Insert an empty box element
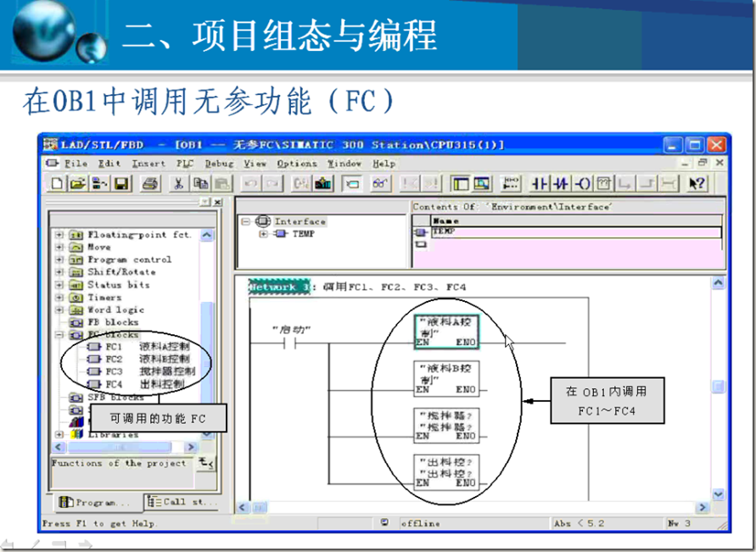Viewport: 756px width, 552px height. pos(603,183)
